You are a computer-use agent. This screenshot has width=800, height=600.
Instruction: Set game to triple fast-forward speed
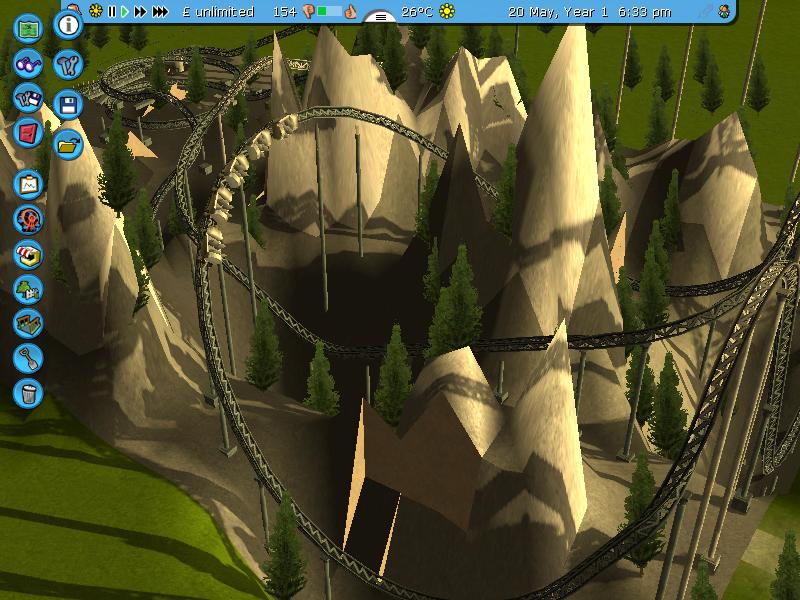click(160, 11)
